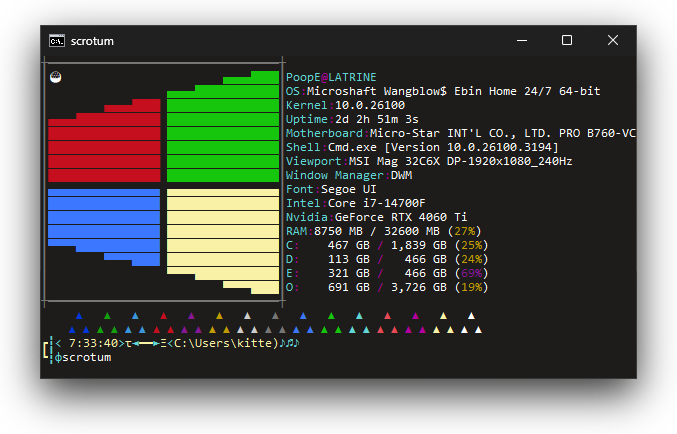Click the cmd icon in the title bar

57,41
